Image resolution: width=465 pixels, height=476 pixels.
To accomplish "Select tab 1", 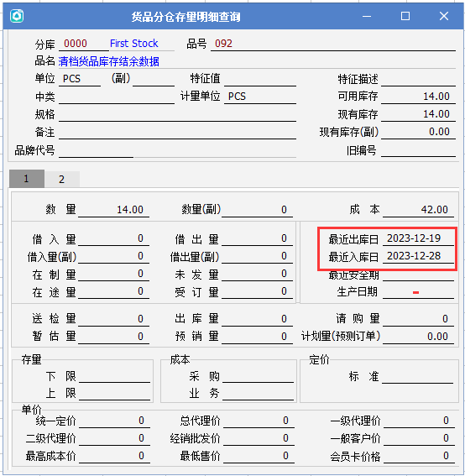I will 27,179.
